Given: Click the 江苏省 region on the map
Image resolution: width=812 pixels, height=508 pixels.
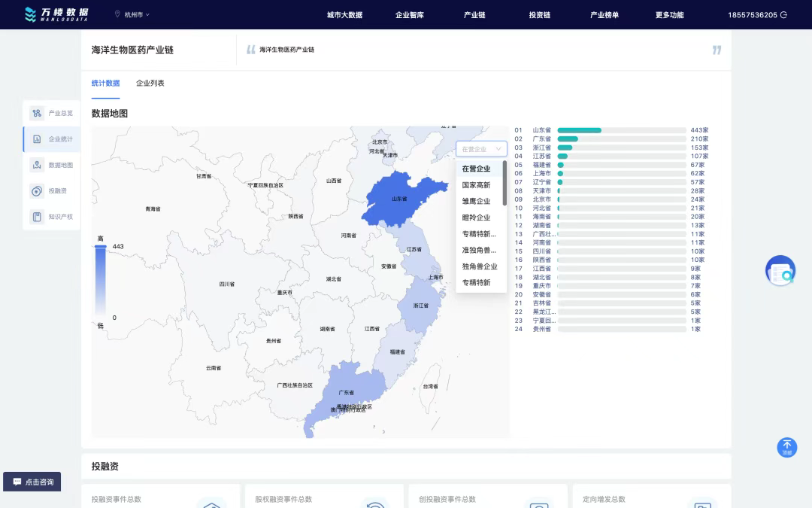Looking at the screenshot, I should (x=414, y=249).
